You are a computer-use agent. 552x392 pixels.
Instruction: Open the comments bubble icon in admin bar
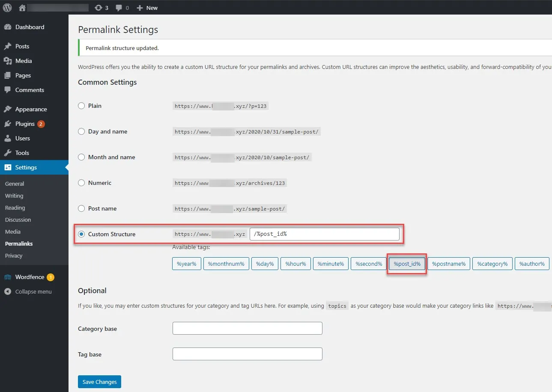119,8
